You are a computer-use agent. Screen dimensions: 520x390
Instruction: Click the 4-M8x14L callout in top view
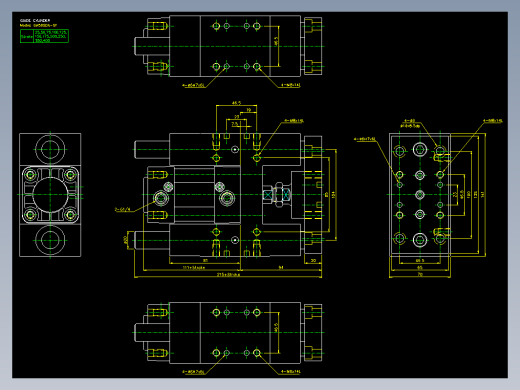coord(290,85)
